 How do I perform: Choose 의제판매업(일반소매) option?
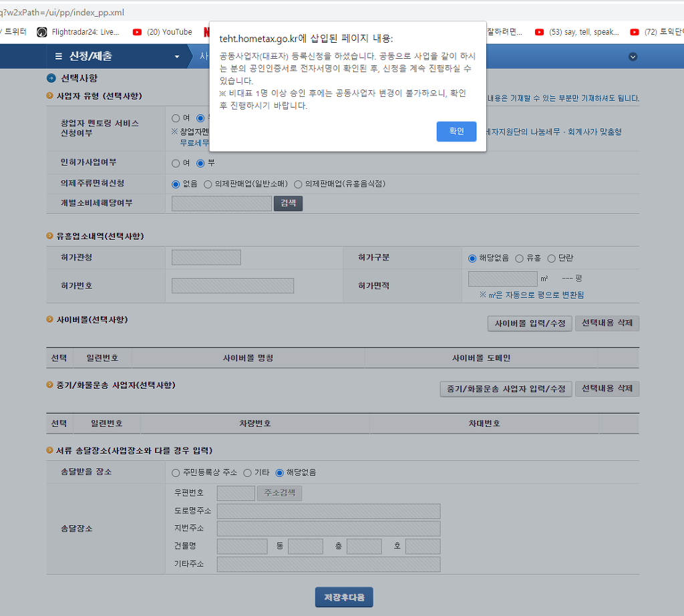click(x=208, y=184)
